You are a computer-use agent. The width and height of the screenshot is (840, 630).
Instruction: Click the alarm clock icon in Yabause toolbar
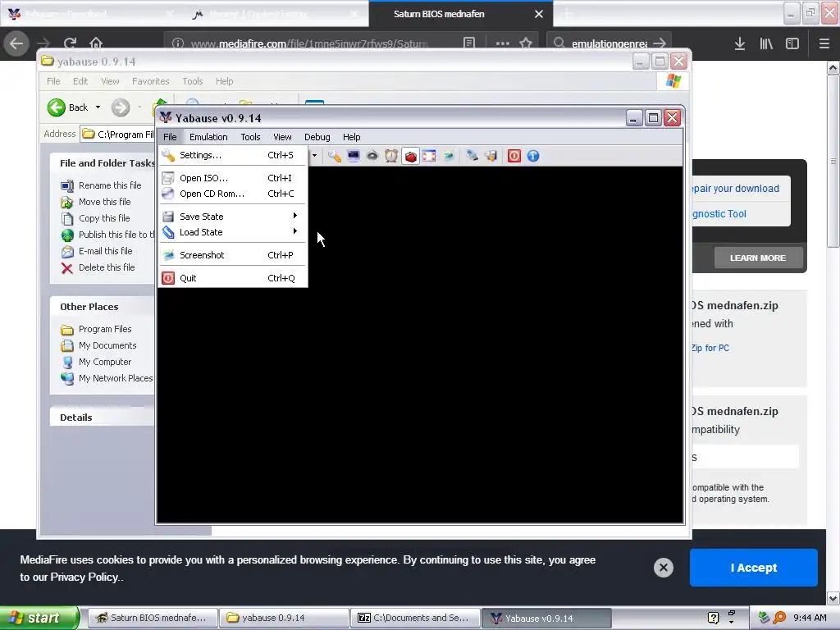point(391,156)
